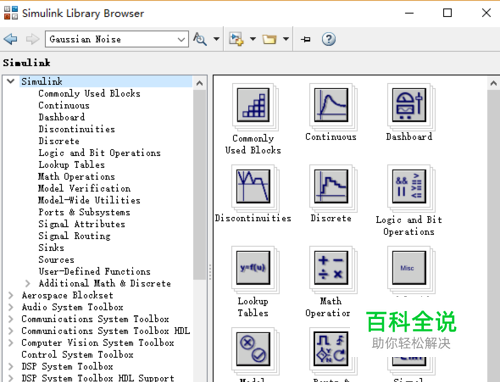Open the Discrete library icon
500x382 pixels.
click(x=331, y=187)
